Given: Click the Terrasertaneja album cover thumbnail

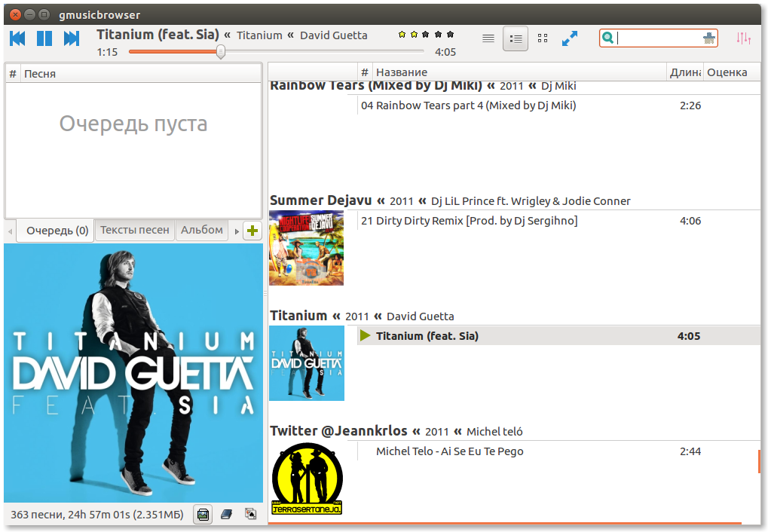Looking at the screenshot, I should click(x=307, y=478).
